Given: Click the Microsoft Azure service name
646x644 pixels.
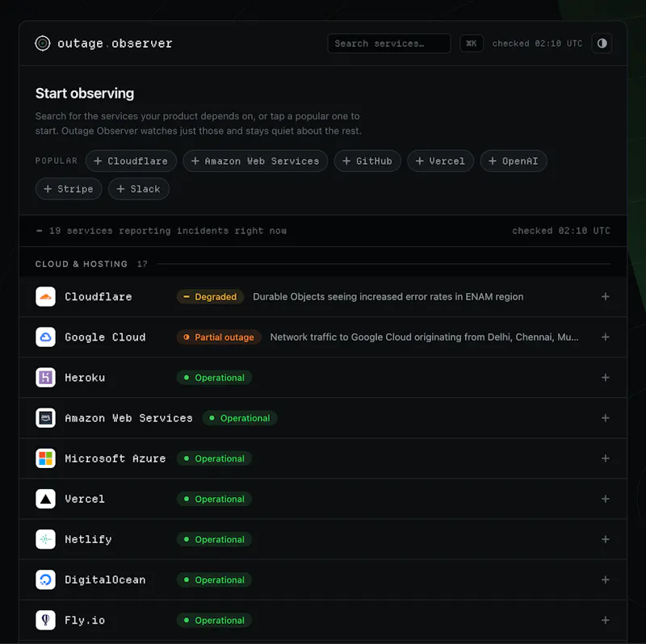Looking at the screenshot, I should click(115, 458).
